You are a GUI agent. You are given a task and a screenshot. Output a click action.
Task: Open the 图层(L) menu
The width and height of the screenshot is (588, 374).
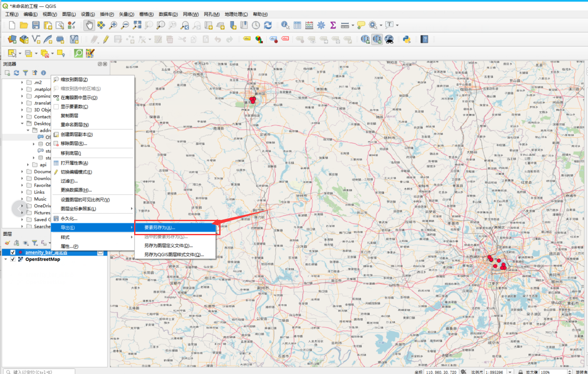69,14
